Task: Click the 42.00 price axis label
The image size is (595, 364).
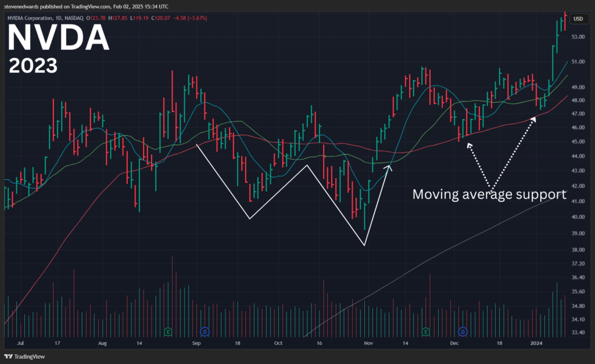Action: pyautogui.click(x=578, y=186)
